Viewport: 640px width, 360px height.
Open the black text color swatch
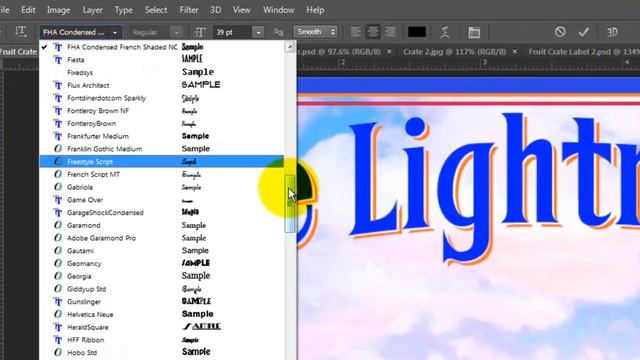coord(417,32)
